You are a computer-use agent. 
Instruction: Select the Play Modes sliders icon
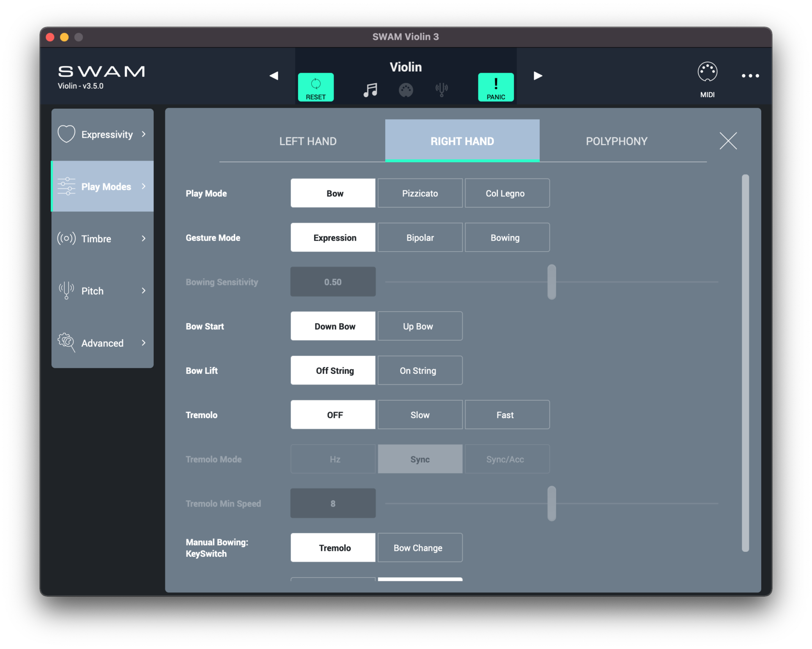(x=66, y=186)
